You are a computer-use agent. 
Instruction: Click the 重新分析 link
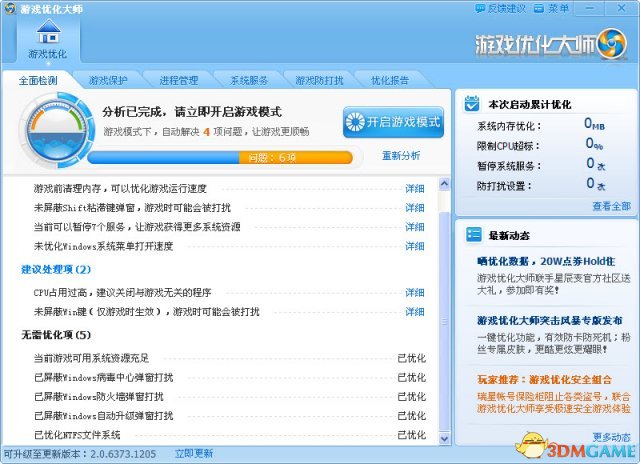[x=401, y=155]
